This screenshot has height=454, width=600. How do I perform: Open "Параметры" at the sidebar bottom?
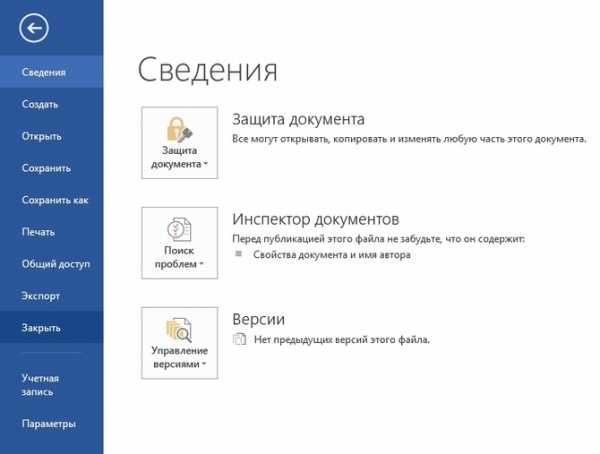(x=49, y=423)
